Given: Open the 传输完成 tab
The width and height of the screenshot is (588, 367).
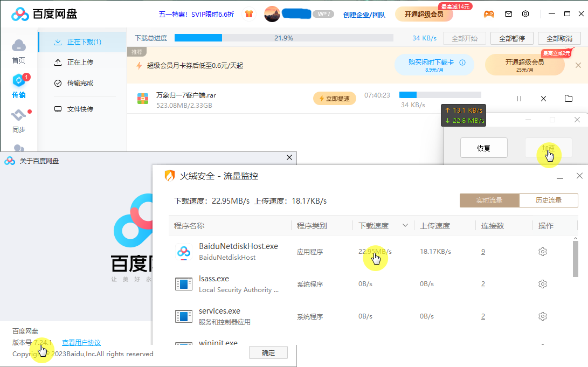Looking at the screenshot, I should [80, 83].
